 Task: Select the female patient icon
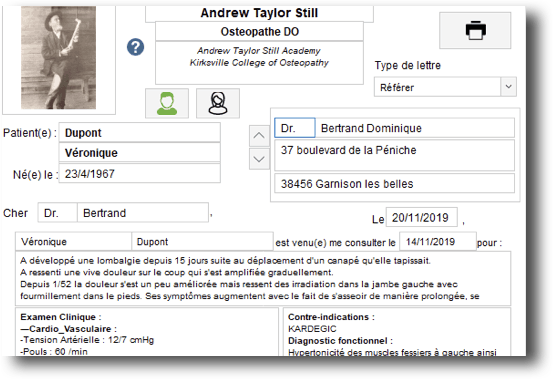click(x=218, y=103)
